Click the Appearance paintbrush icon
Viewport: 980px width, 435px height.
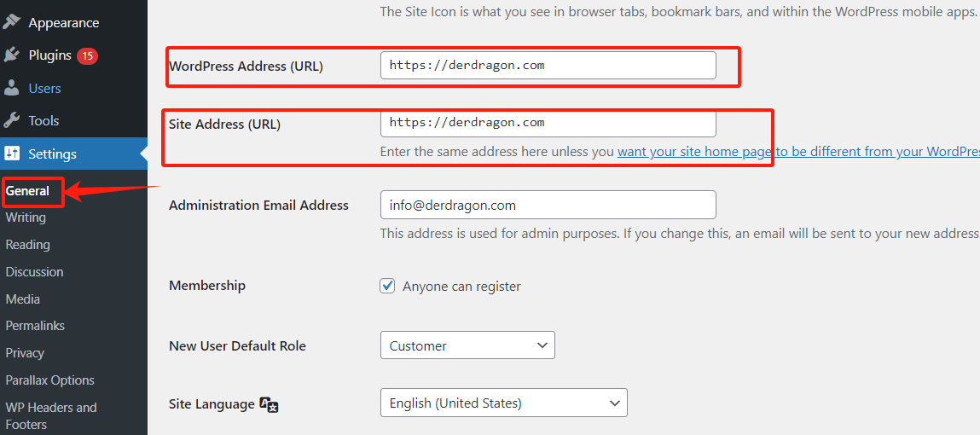(11, 22)
